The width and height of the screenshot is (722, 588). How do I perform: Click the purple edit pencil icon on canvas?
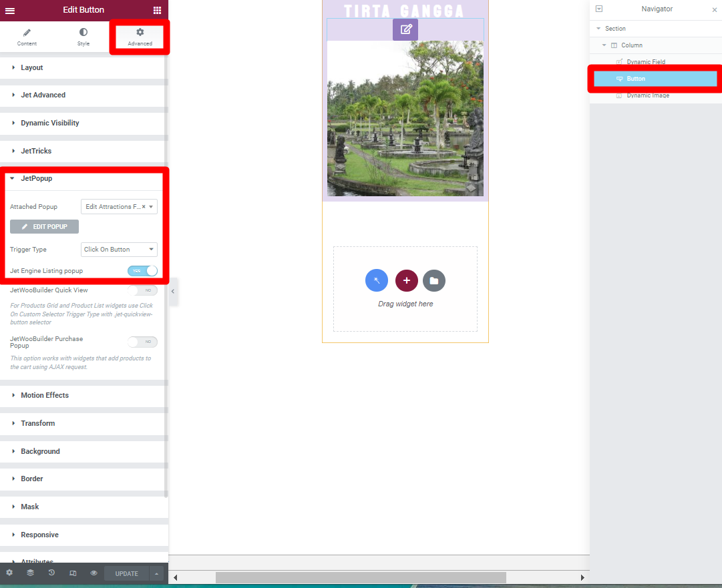point(405,29)
